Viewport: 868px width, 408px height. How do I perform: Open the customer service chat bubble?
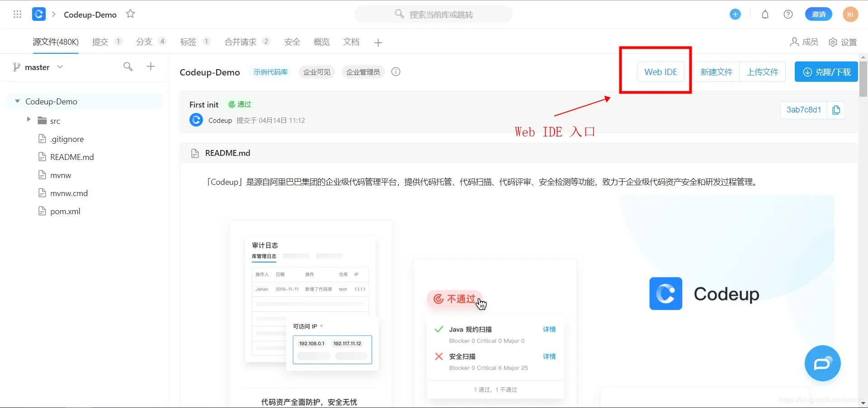click(x=822, y=363)
